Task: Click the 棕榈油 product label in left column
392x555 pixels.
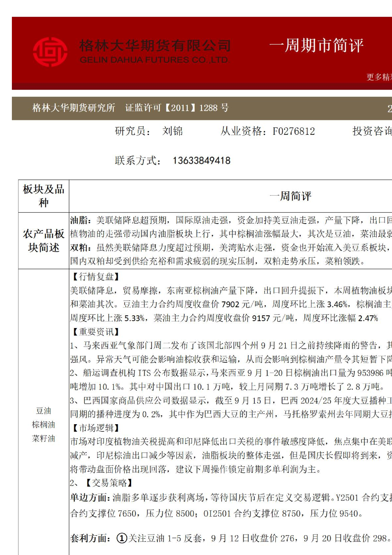Action: 44,425
